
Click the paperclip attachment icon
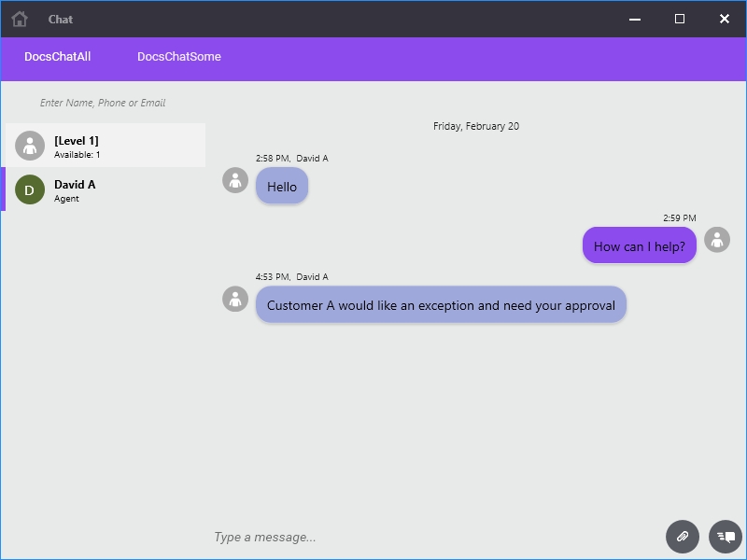tap(683, 537)
